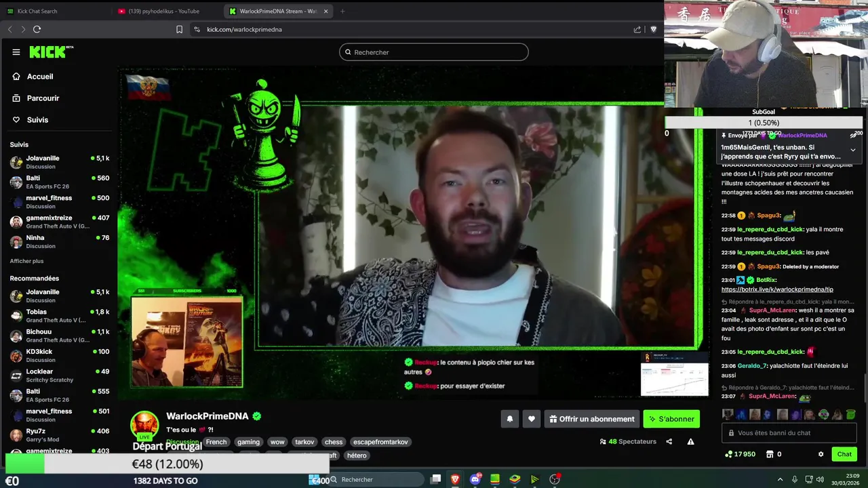Click the 'wow' tag
Screen dimensions: 868x488
tap(277, 442)
